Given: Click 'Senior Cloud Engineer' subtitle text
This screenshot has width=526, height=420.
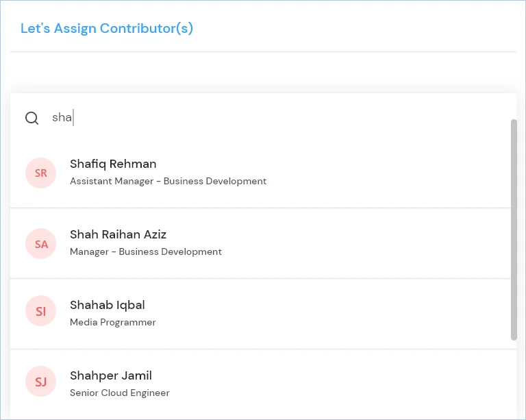Looking at the screenshot, I should coord(119,393).
